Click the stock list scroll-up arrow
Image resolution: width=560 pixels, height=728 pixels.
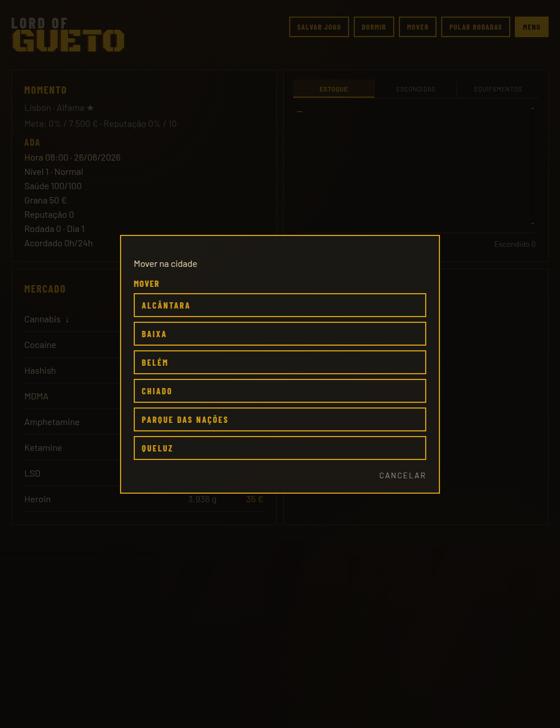click(x=533, y=109)
